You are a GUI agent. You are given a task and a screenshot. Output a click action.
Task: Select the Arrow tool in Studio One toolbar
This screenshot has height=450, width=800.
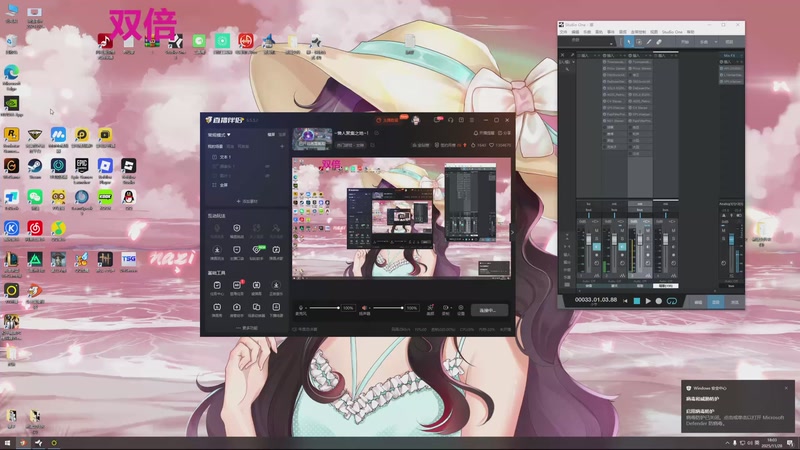point(629,42)
